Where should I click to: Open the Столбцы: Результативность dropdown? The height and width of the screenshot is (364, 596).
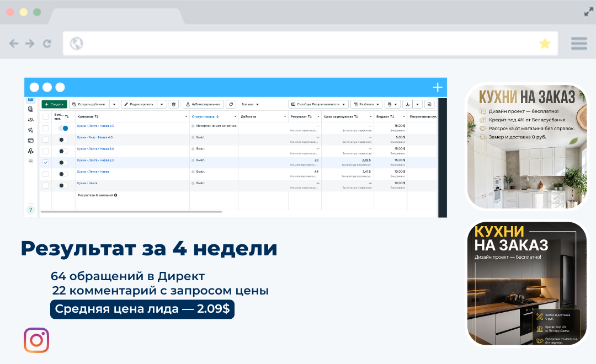click(x=318, y=104)
